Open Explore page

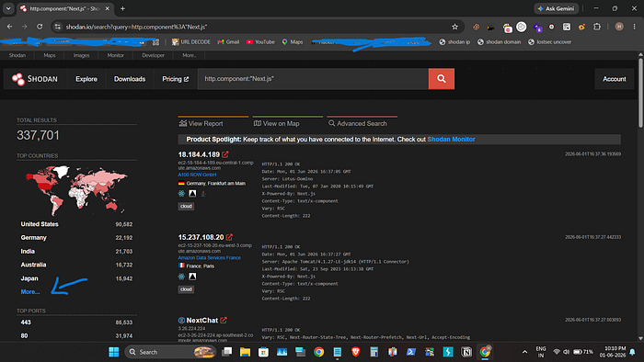(x=86, y=79)
